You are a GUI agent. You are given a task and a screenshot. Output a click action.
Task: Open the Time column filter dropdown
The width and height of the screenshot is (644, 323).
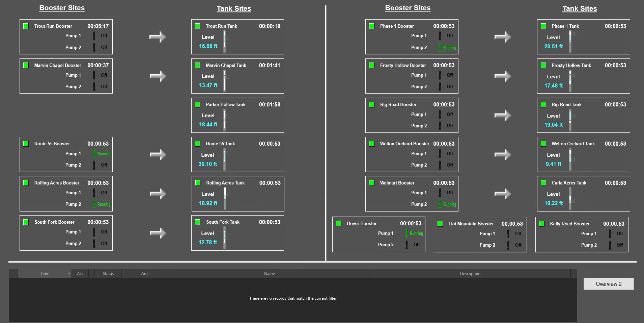[69, 273]
